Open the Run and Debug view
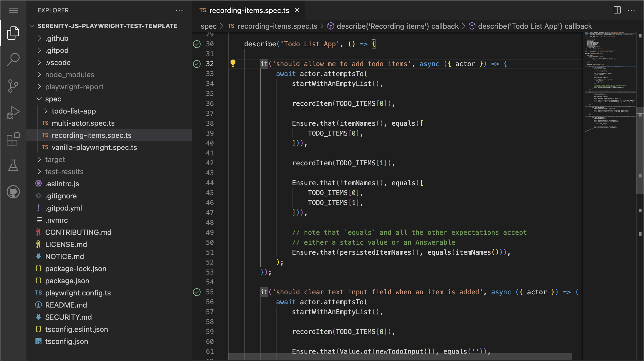This screenshot has height=361, width=644. tap(13, 112)
